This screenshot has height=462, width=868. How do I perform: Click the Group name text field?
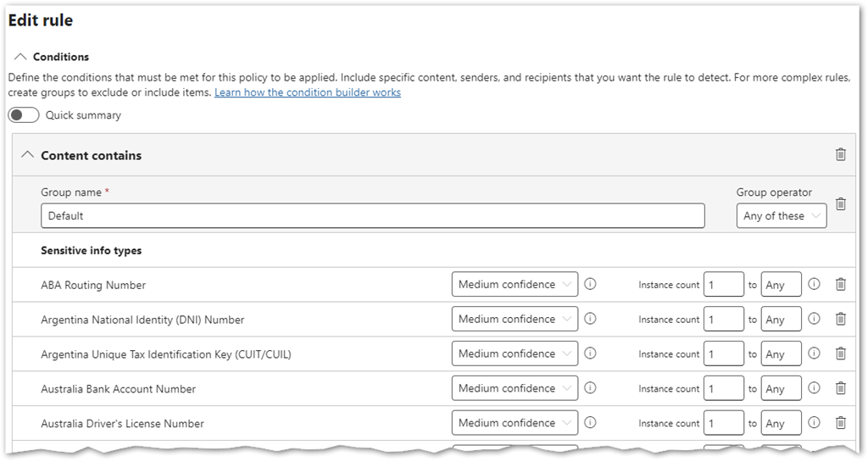pos(372,216)
